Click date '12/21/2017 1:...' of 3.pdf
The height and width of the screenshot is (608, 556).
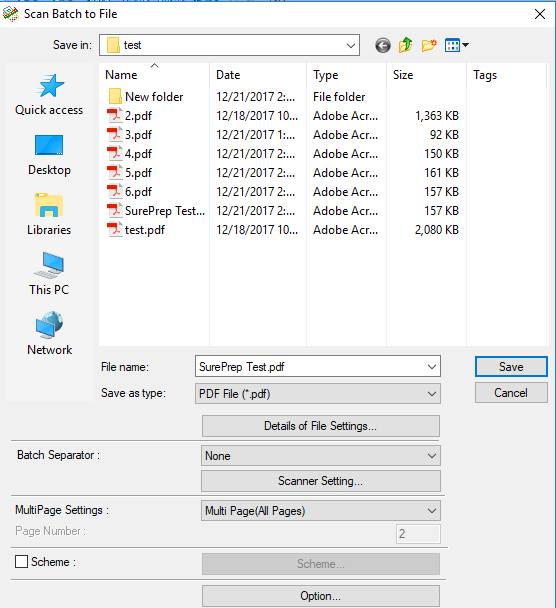256,135
